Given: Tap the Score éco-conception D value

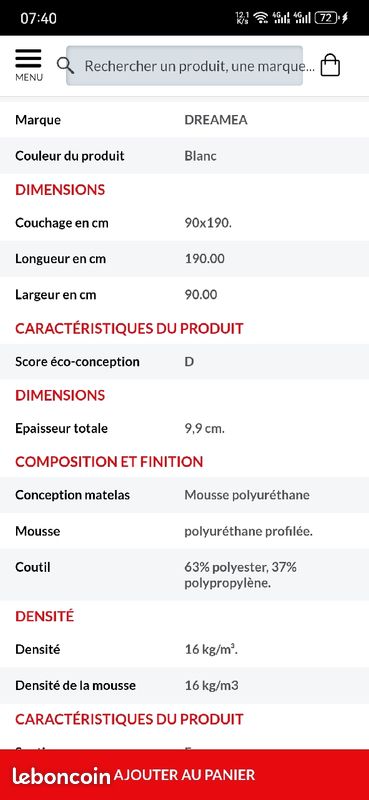Looking at the screenshot, I should point(189,362).
